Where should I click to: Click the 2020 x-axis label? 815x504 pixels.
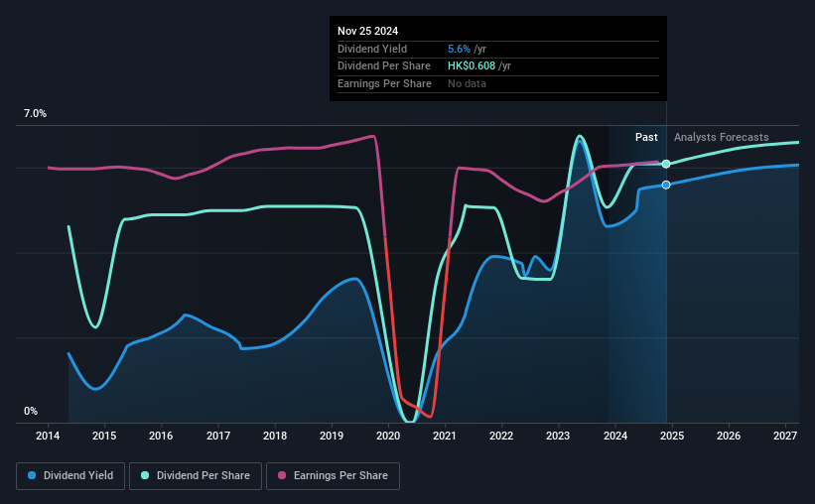pos(388,436)
